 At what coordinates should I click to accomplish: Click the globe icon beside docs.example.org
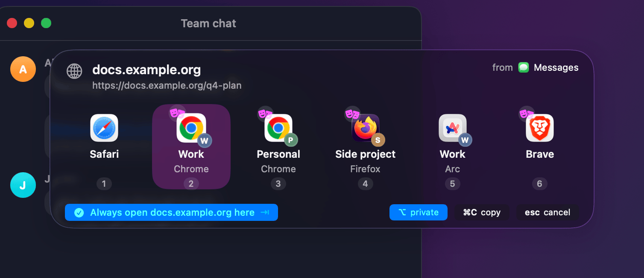point(74,71)
